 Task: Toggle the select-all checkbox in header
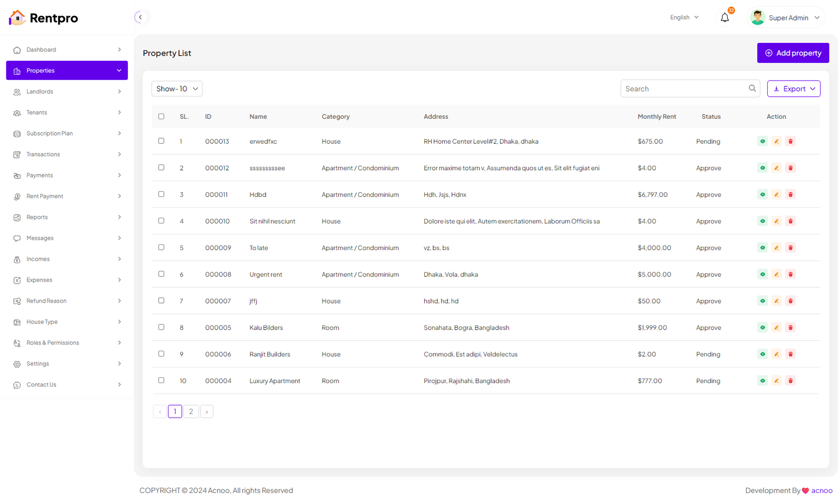click(161, 117)
